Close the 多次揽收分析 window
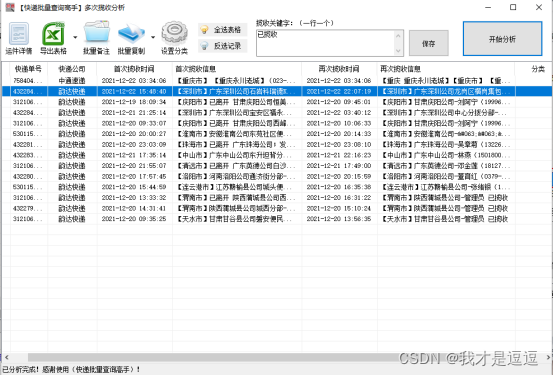Viewport: 554px width, 376px height. (x=539, y=7)
